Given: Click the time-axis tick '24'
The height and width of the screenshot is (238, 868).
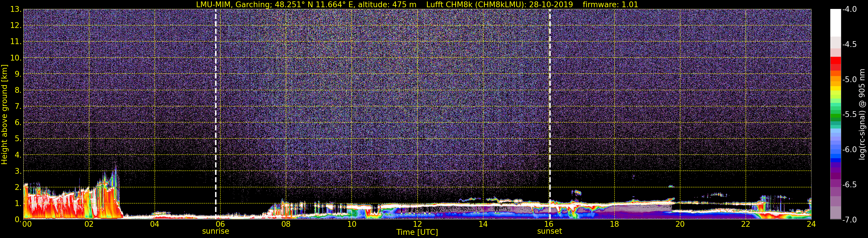Looking at the screenshot, I should click(x=811, y=224).
